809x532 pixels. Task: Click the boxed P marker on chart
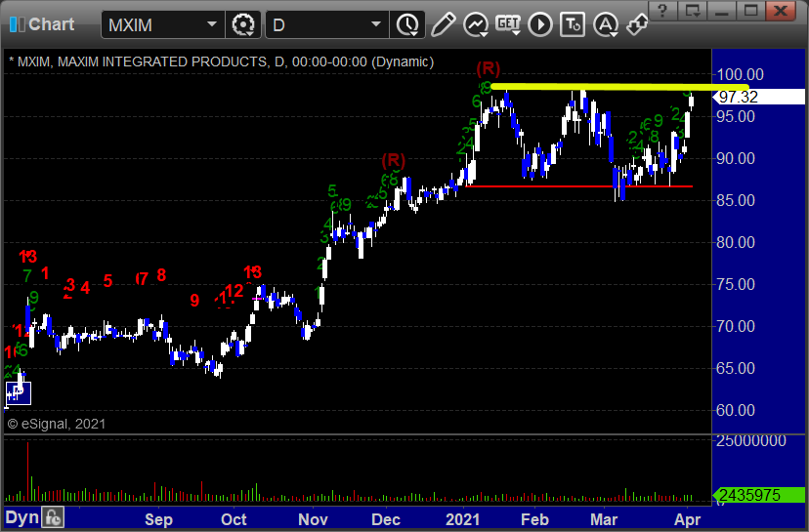[19, 393]
